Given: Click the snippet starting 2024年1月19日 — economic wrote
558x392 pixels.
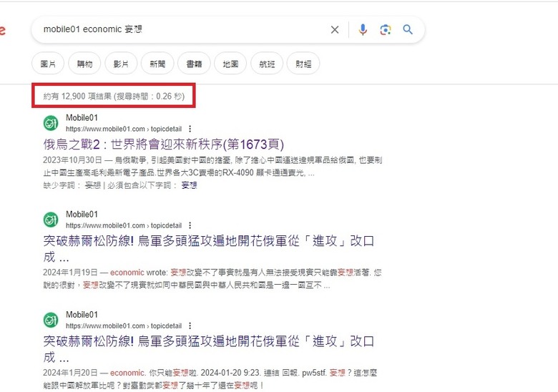Looking at the screenshot, I should click(x=212, y=279).
